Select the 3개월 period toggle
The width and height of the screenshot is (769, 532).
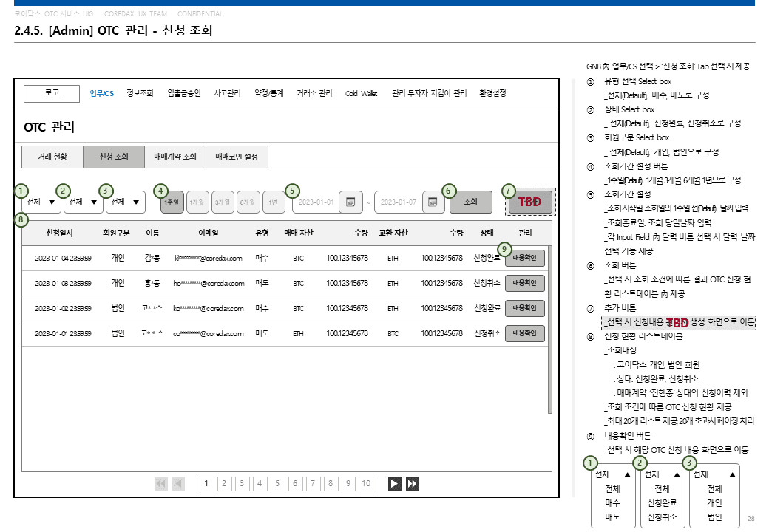tap(223, 202)
